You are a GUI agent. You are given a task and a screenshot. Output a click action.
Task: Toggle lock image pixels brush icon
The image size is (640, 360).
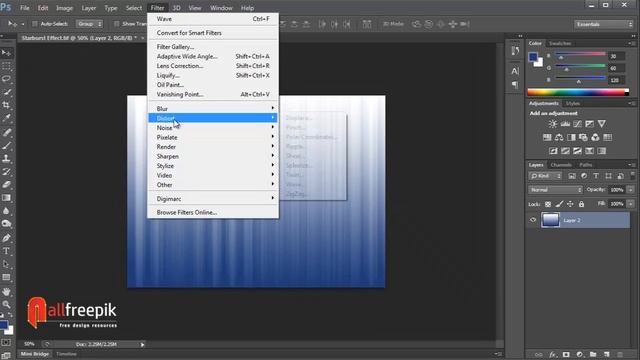(559, 204)
